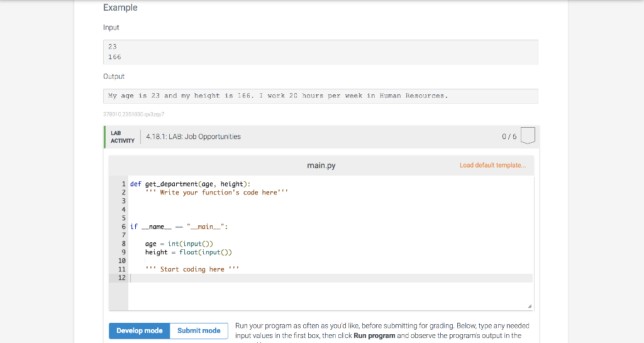Screen dimensions: 644x343
Task: Click Load default template link
Action: [492, 165]
